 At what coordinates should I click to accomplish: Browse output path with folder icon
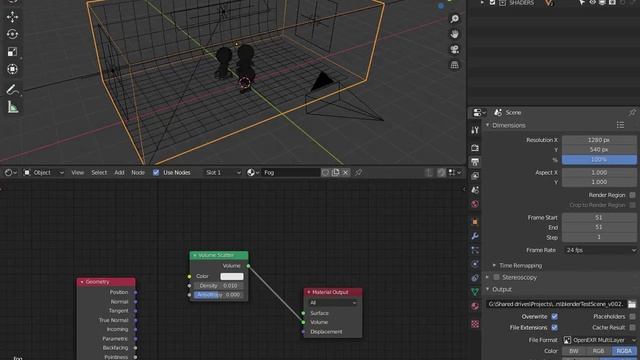pos(632,304)
